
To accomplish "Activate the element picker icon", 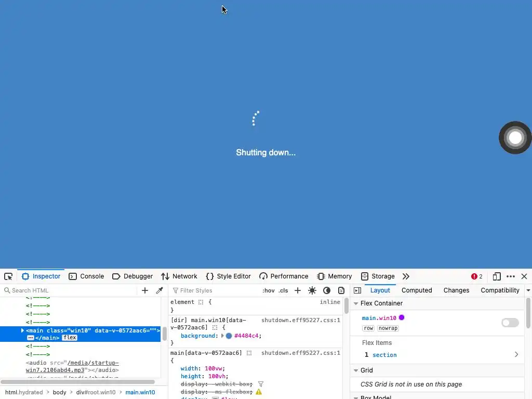I will 8,276.
